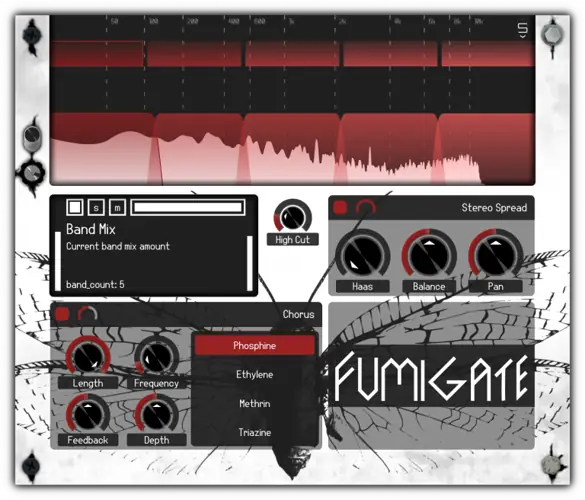The width and height of the screenshot is (585, 500).
Task: Click the bottom-left black ornament screw
Action: point(31,466)
